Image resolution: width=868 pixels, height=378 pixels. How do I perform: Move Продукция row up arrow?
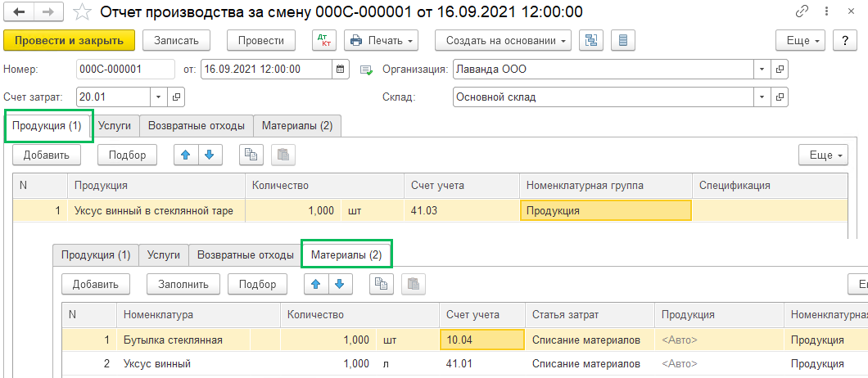pyautogui.click(x=186, y=155)
